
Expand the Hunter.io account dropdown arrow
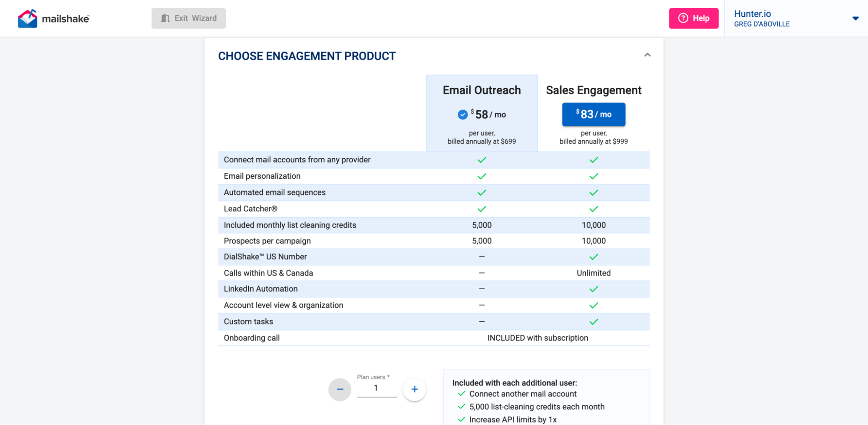855,18
